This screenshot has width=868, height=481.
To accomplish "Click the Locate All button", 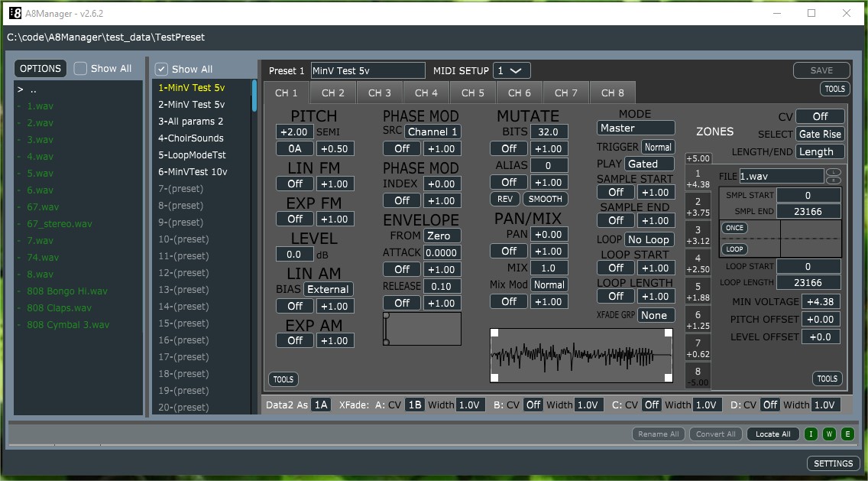I will click(772, 434).
